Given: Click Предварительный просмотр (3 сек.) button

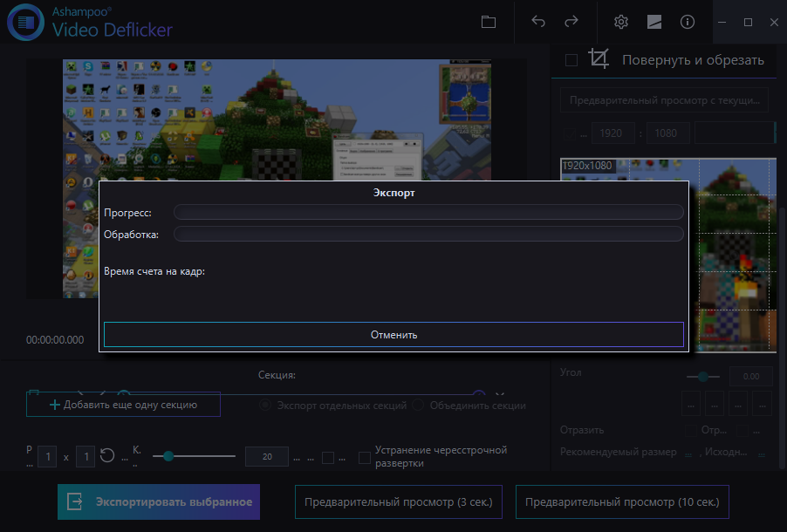Looking at the screenshot, I should 399,501.
